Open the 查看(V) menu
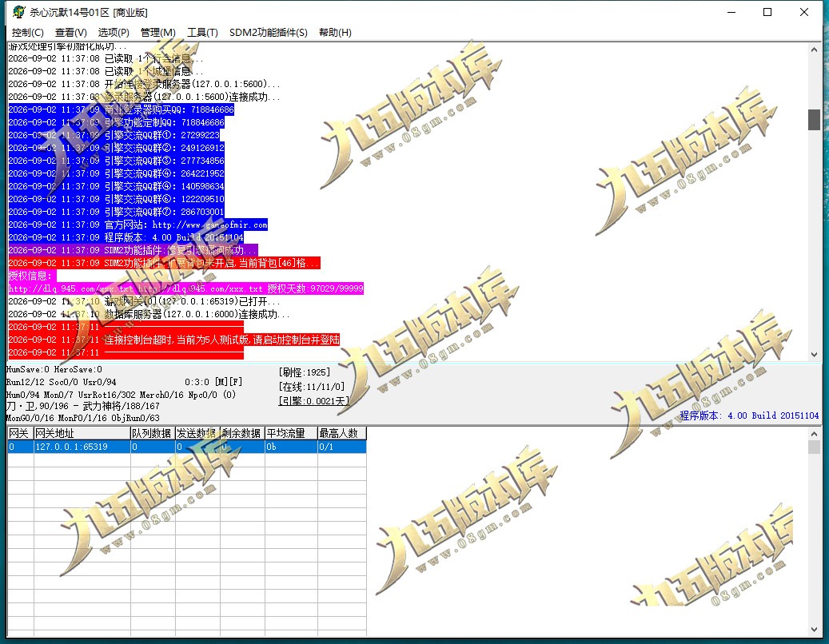Viewport: 829px width, 644px height. [x=71, y=32]
